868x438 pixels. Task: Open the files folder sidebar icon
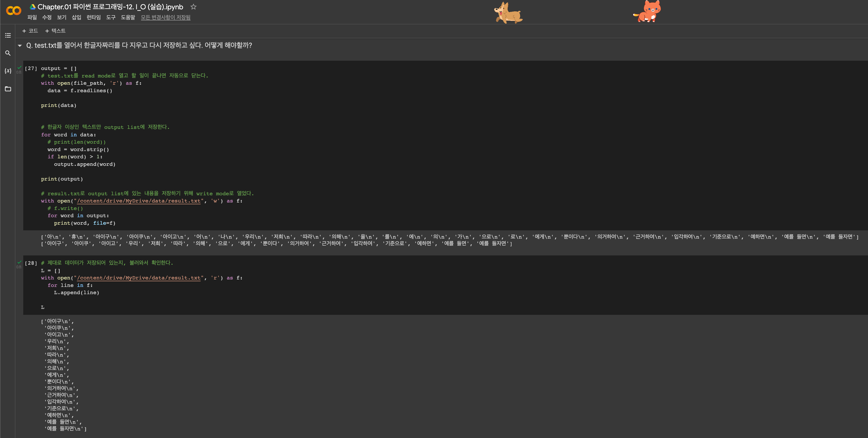pyautogui.click(x=8, y=89)
